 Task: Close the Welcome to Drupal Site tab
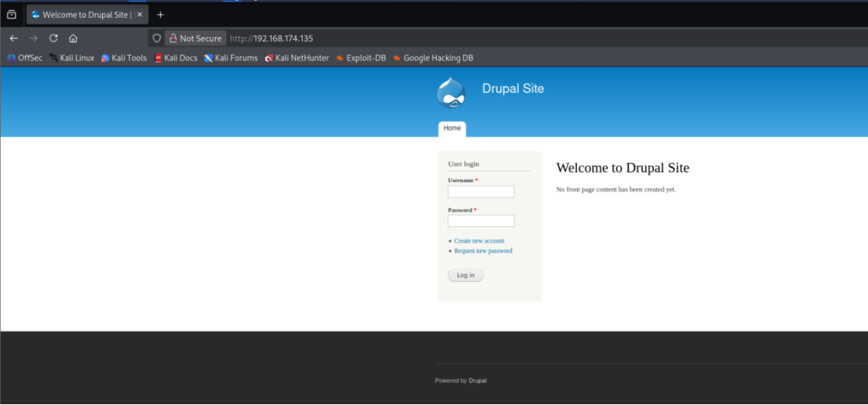pyautogui.click(x=140, y=15)
